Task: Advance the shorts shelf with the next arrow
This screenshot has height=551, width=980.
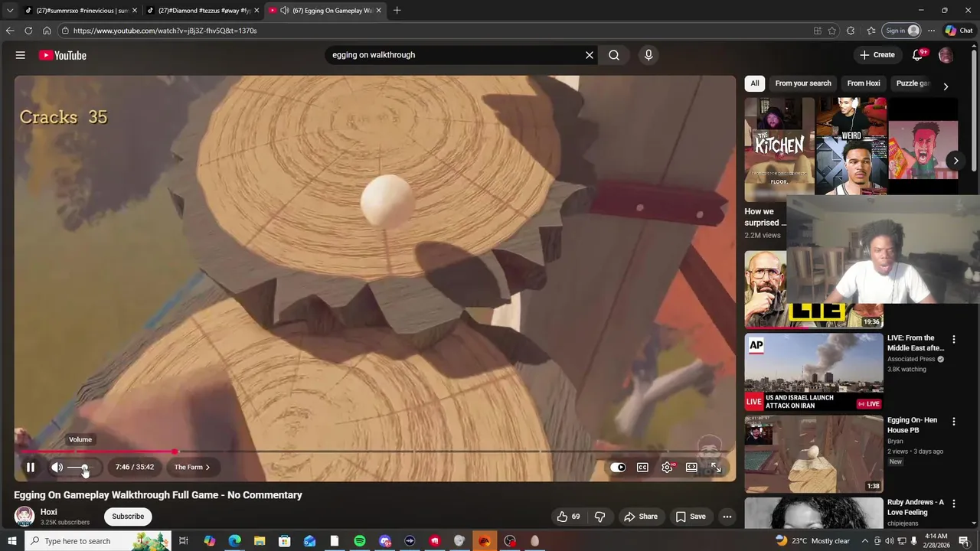Action: 955,161
